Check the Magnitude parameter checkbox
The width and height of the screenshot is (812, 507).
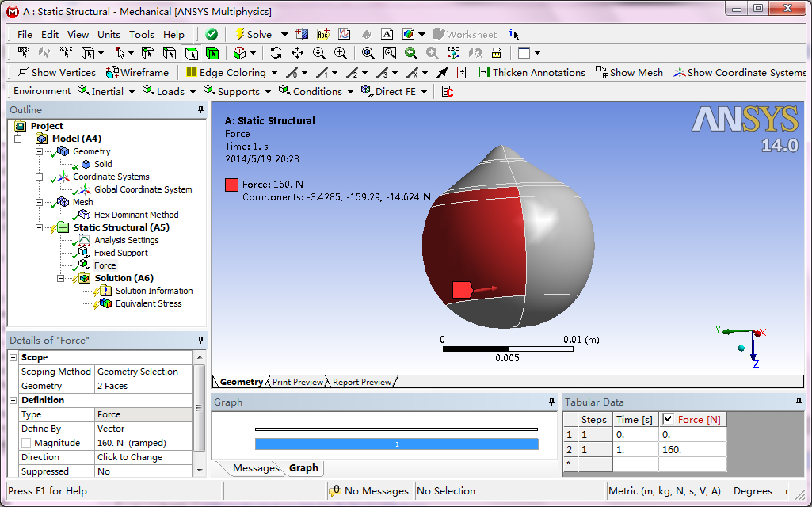click(x=26, y=443)
